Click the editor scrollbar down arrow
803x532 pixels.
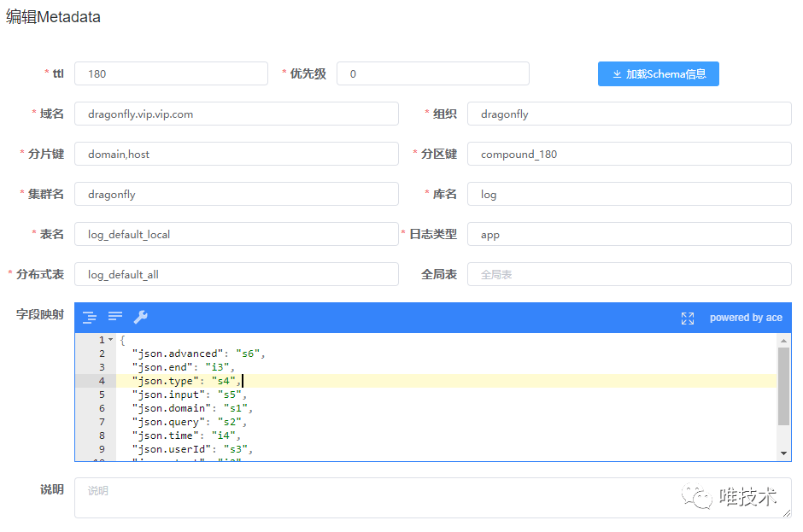coord(784,453)
